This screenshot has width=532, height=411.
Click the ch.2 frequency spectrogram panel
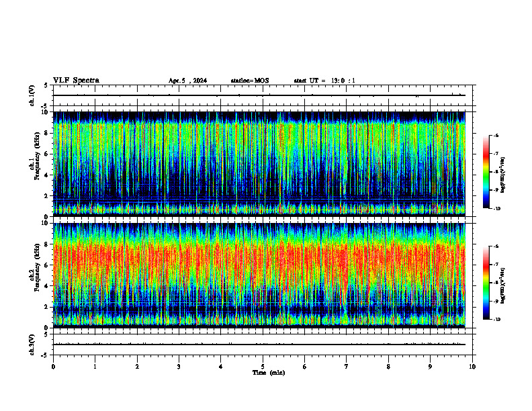coord(259,275)
